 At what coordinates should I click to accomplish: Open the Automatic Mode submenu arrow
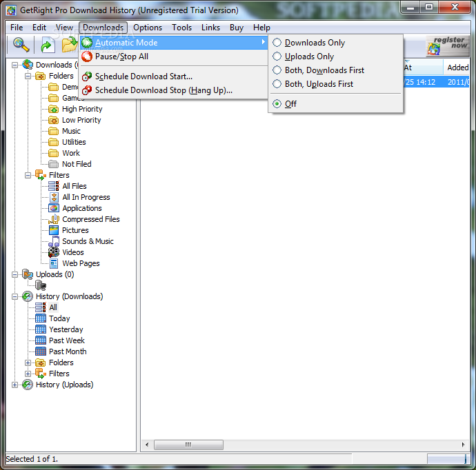(264, 42)
